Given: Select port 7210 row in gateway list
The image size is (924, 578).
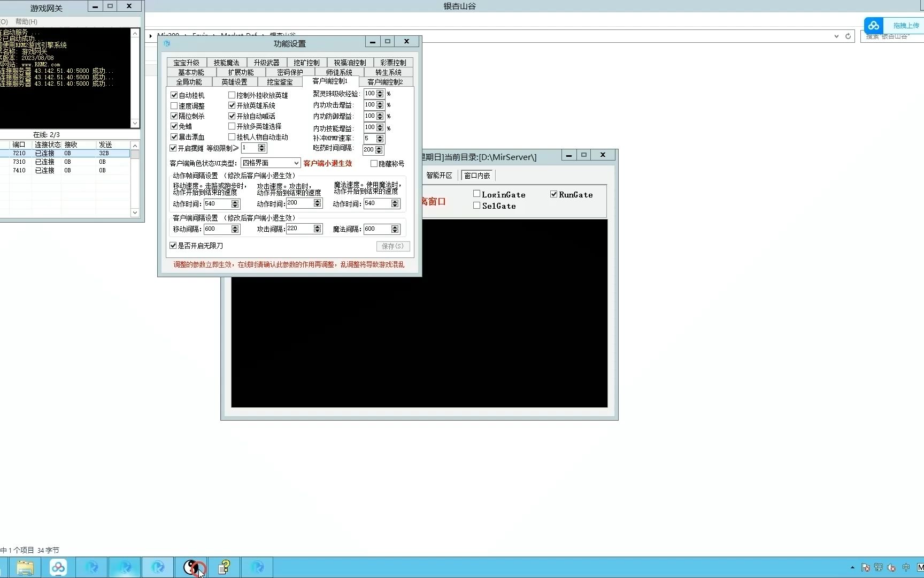Looking at the screenshot, I should tap(65, 153).
